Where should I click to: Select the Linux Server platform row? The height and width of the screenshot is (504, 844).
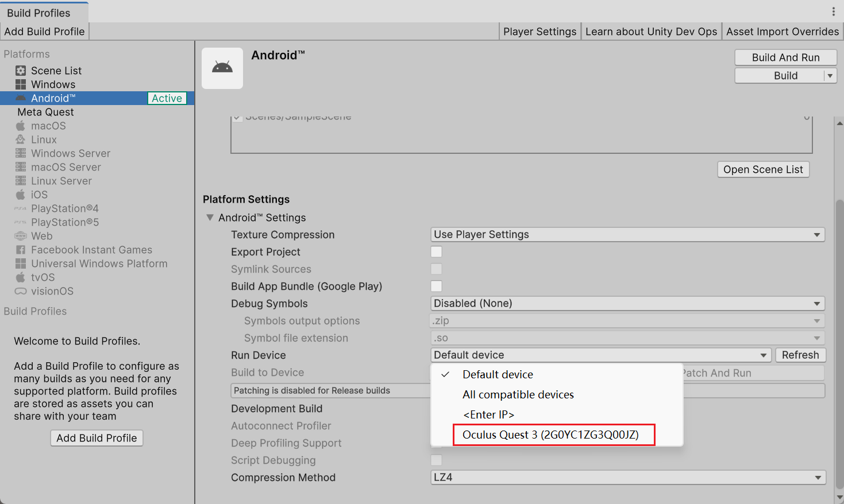97,181
